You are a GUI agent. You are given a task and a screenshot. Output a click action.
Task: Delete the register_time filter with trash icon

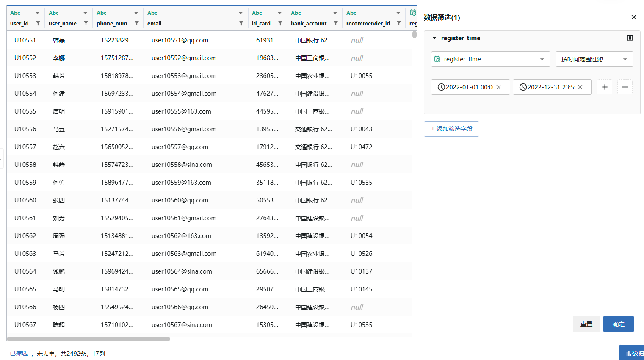(x=630, y=38)
